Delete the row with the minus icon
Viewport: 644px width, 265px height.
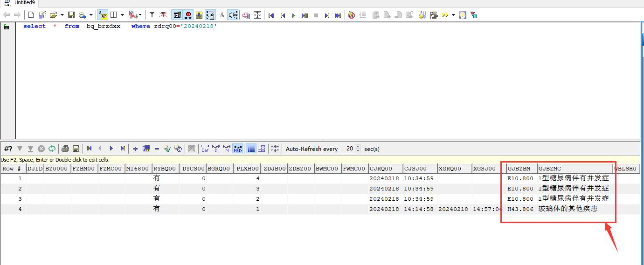(x=157, y=149)
